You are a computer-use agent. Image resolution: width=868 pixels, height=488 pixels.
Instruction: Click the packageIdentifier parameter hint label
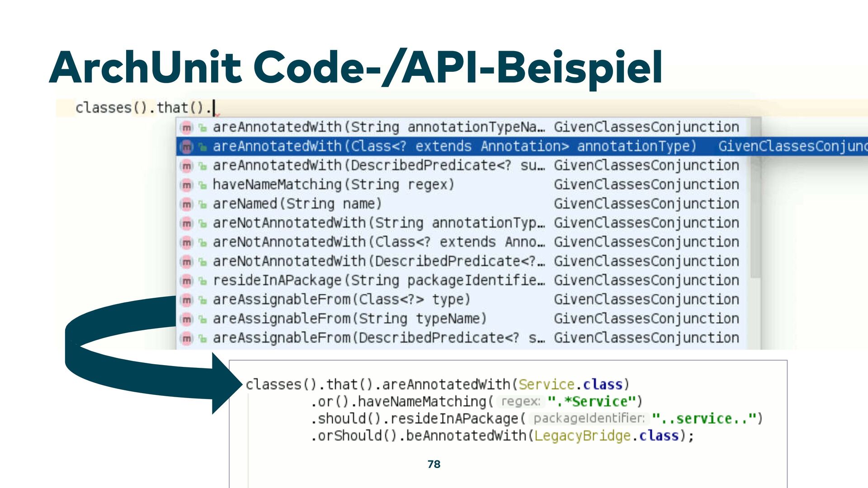coord(589,418)
